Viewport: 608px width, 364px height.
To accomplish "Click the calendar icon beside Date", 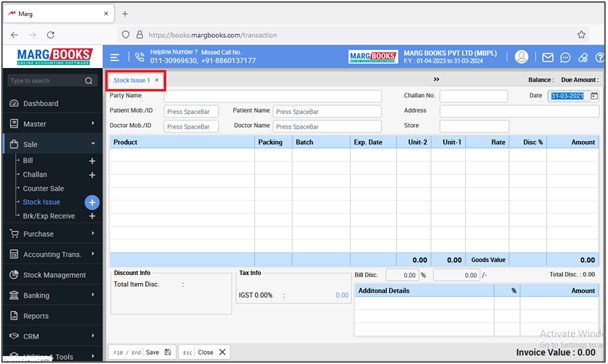I will pyautogui.click(x=594, y=96).
